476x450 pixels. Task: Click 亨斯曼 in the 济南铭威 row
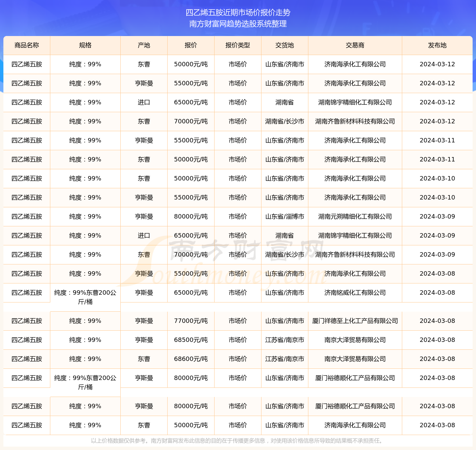(x=144, y=293)
